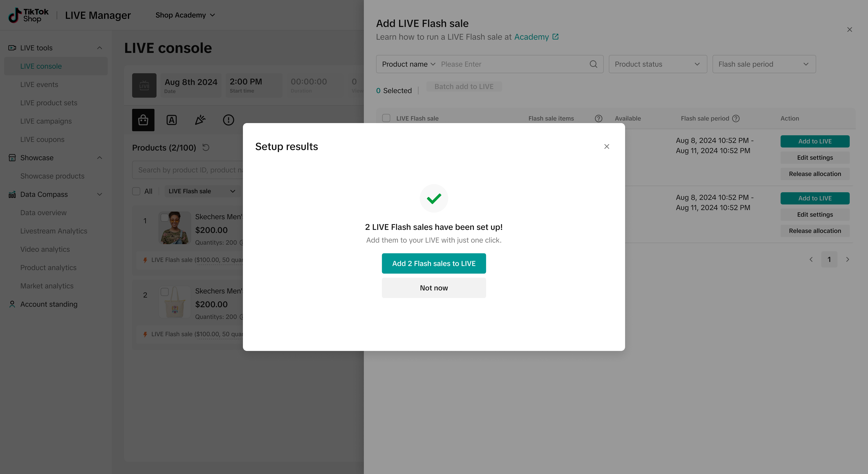Open the text overlay 'A' icon
The height and width of the screenshot is (474, 868).
pyautogui.click(x=171, y=120)
